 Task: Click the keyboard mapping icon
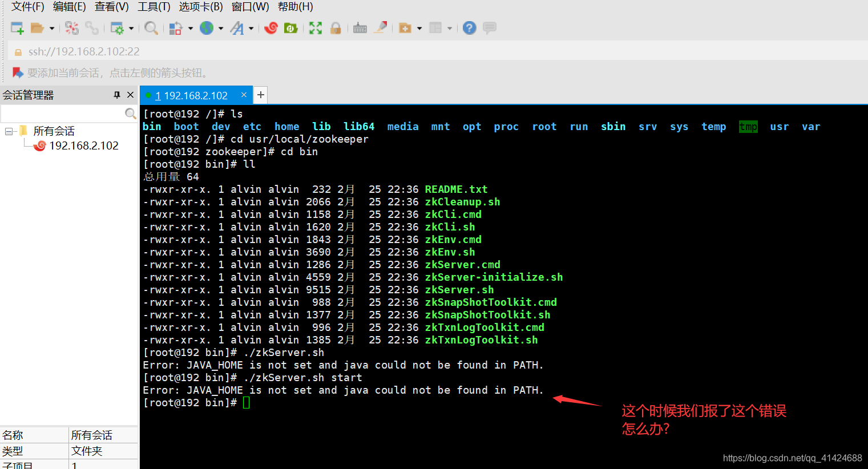pos(360,28)
